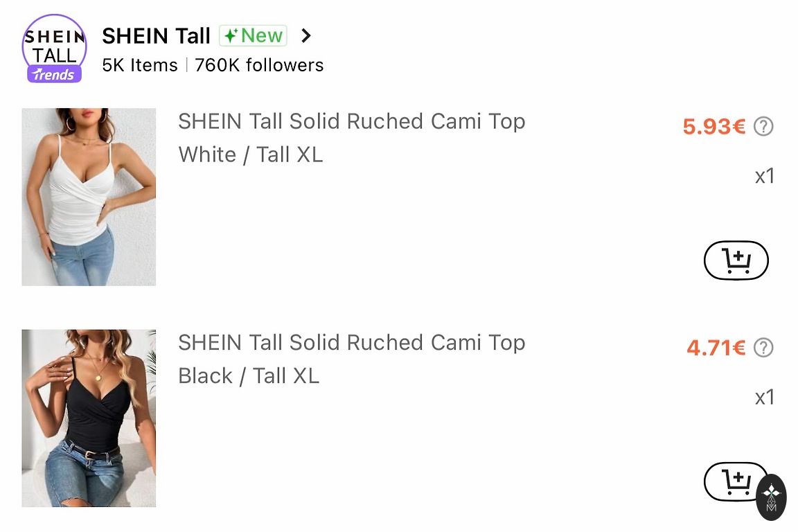The image size is (798, 532).
Task: Click the green New badge
Action: coord(253,36)
